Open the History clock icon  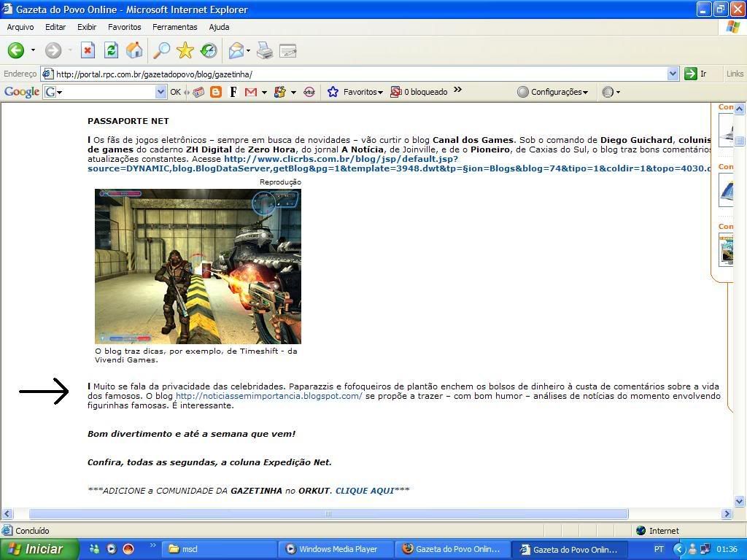pos(208,50)
